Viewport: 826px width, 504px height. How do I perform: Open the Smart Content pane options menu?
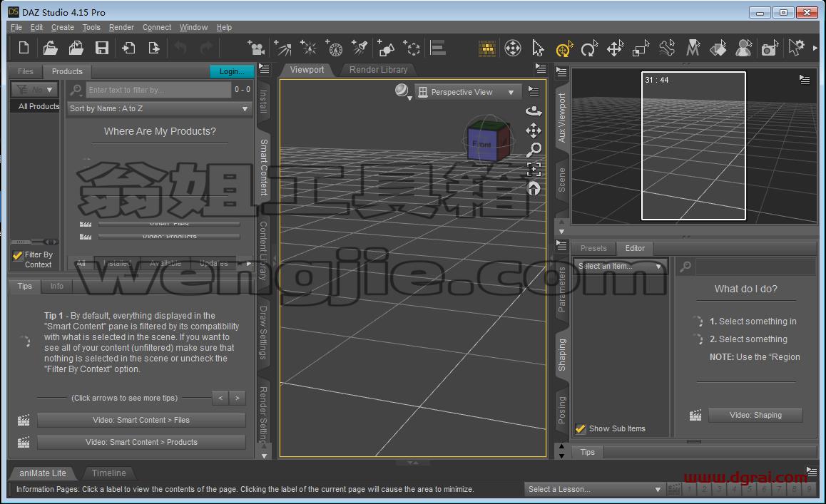(x=264, y=69)
